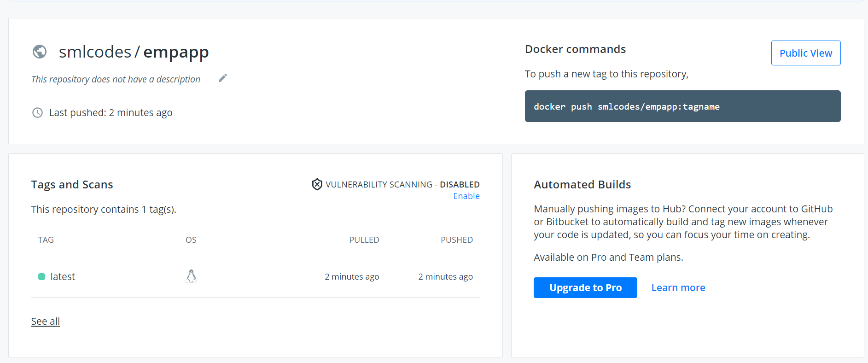Click the OS column header

click(x=191, y=240)
